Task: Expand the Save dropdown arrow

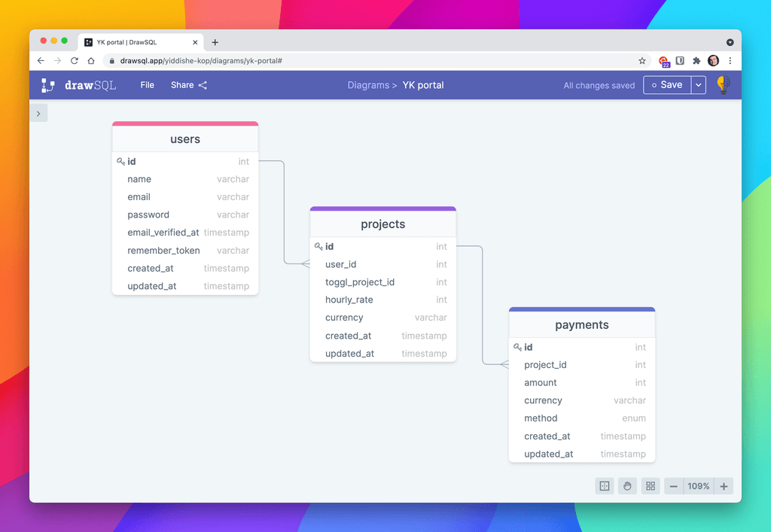Action: click(698, 85)
